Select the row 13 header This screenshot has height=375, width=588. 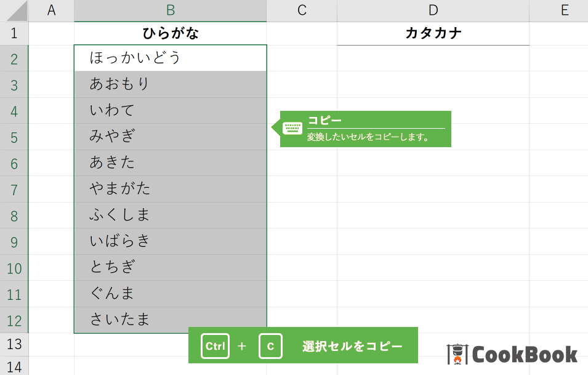point(14,344)
